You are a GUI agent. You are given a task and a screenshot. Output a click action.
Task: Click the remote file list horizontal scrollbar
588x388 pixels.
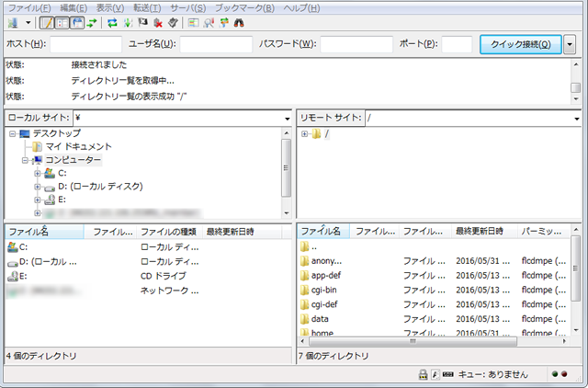pos(434,341)
